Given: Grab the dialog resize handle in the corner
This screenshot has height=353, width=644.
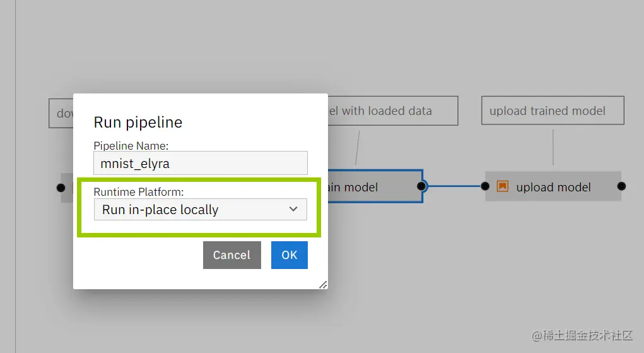Looking at the screenshot, I should [323, 284].
